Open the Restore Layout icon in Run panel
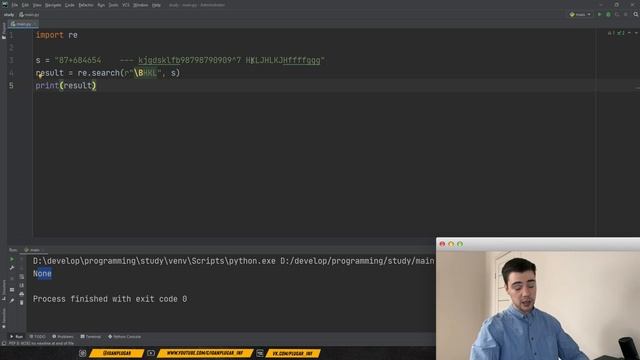The width and height of the screenshot is (640, 360). tap(12, 290)
